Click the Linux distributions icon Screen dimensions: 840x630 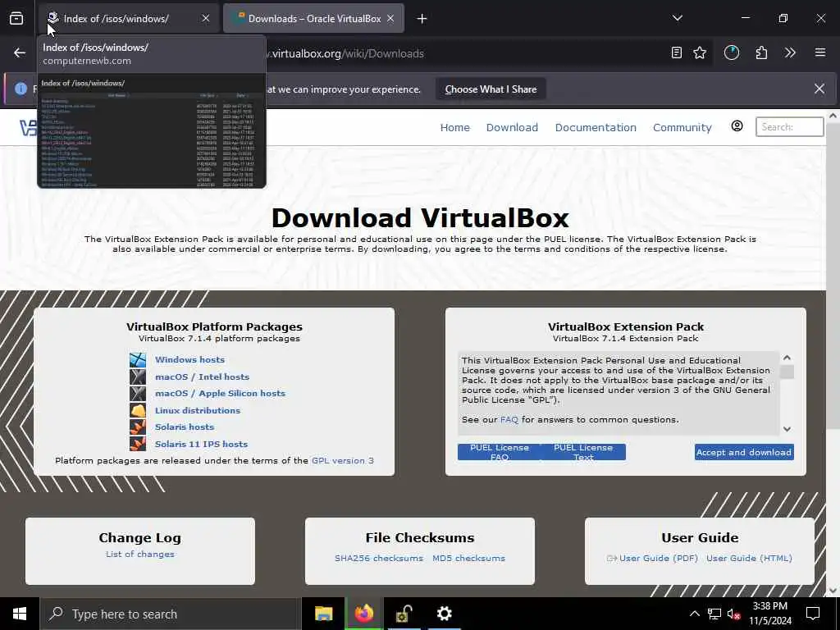click(x=138, y=410)
